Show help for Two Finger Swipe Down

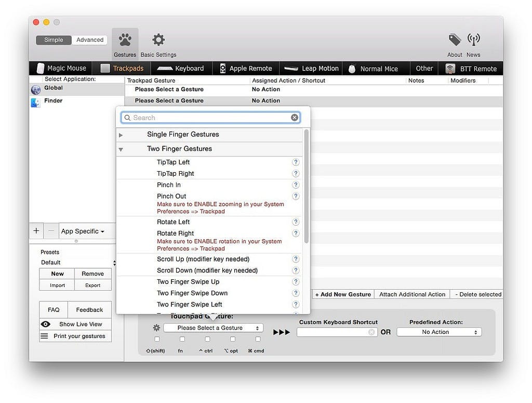click(296, 293)
